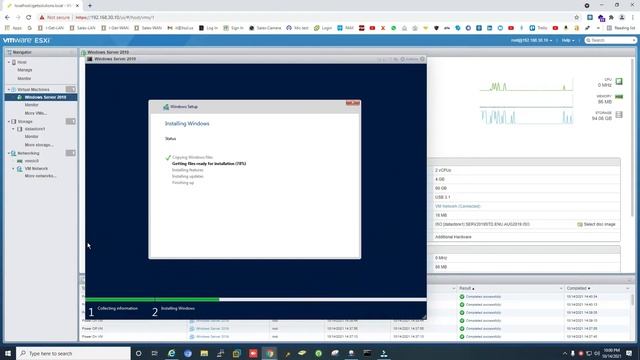Open More storage... in Navigator

point(39,144)
